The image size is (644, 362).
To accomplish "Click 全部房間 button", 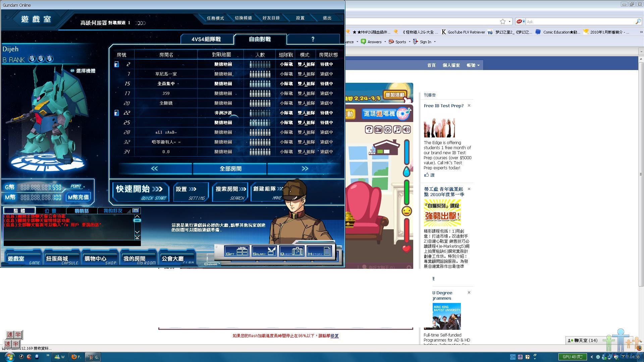I will pos(230,169).
